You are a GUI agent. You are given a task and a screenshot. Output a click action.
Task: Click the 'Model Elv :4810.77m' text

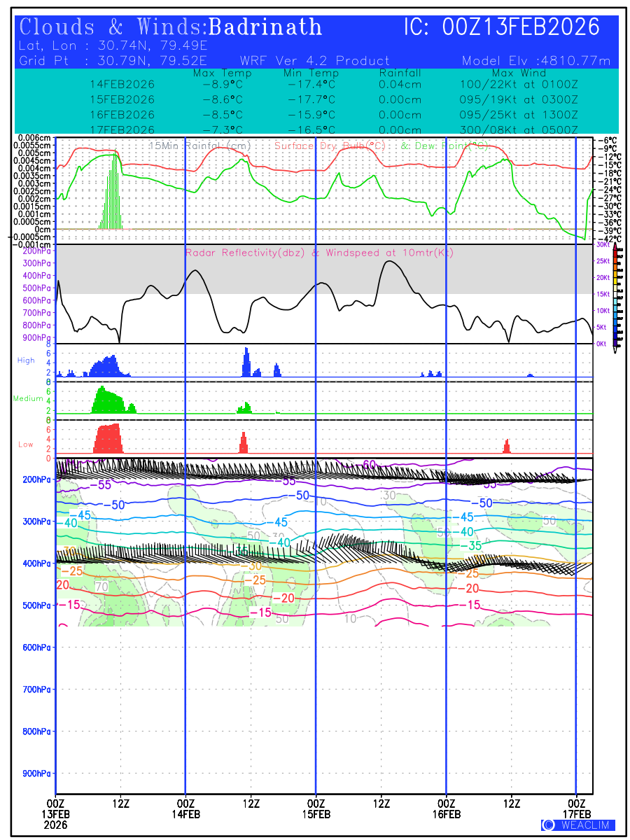536,61
